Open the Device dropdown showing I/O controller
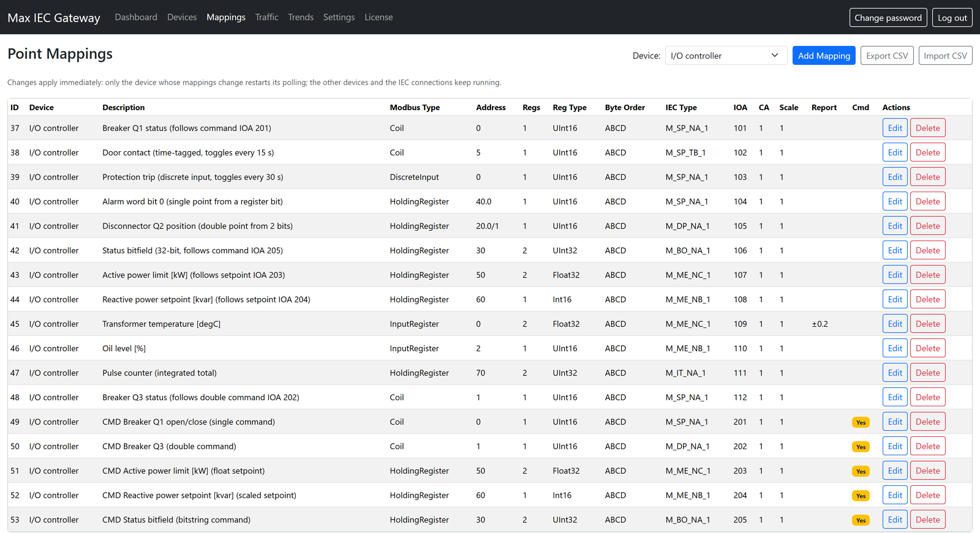This screenshot has width=980, height=533. point(726,56)
